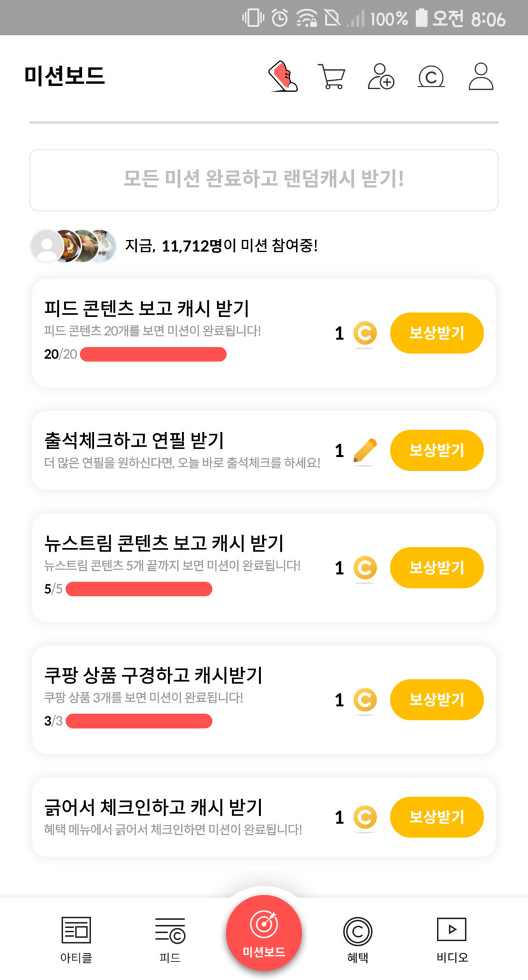Tap the participant avatar thumbnails
Viewport: 528px width, 980px height.
pyautogui.click(x=74, y=246)
